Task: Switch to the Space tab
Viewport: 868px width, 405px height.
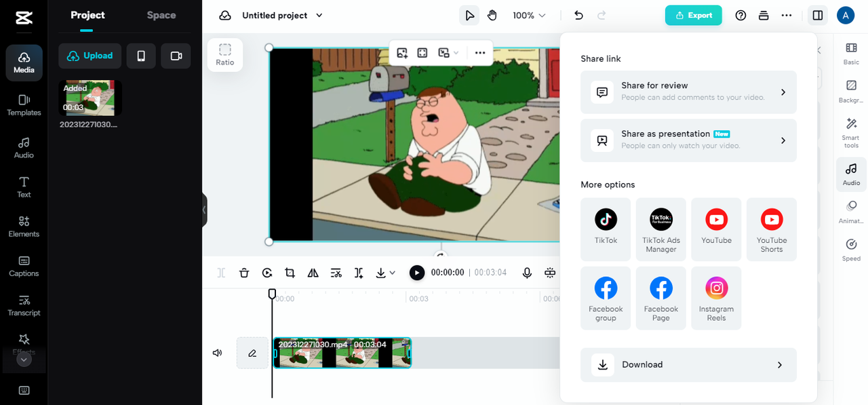Action: coord(161,15)
